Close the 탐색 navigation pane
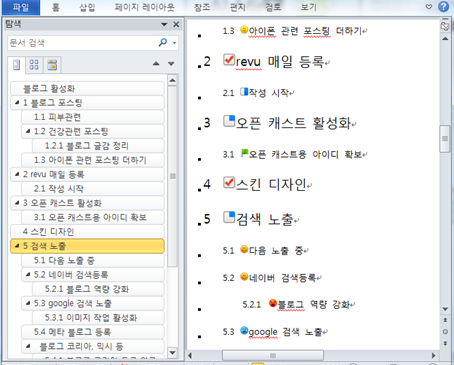The width and height of the screenshot is (454, 365). pos(176,24)
